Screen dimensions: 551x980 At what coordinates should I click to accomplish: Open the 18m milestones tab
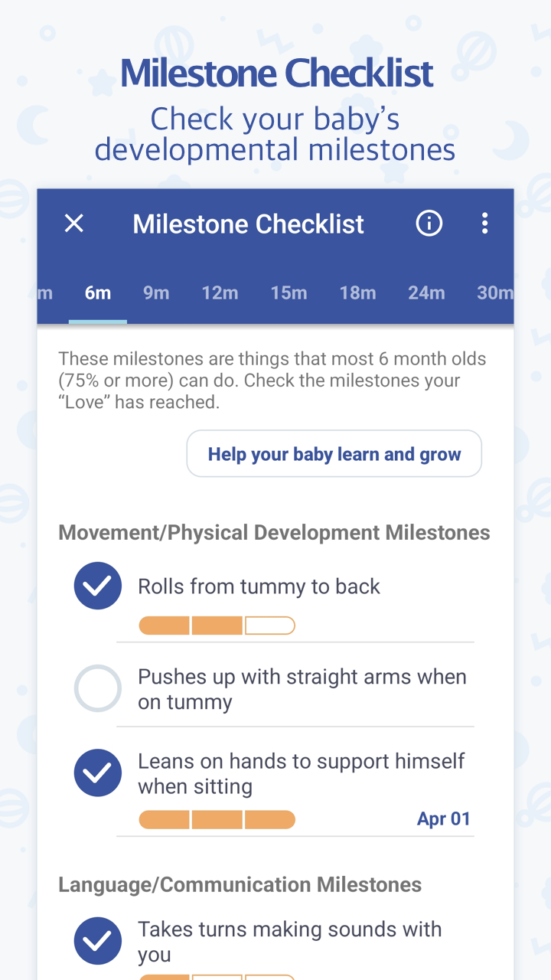click(x=357, y=293)
